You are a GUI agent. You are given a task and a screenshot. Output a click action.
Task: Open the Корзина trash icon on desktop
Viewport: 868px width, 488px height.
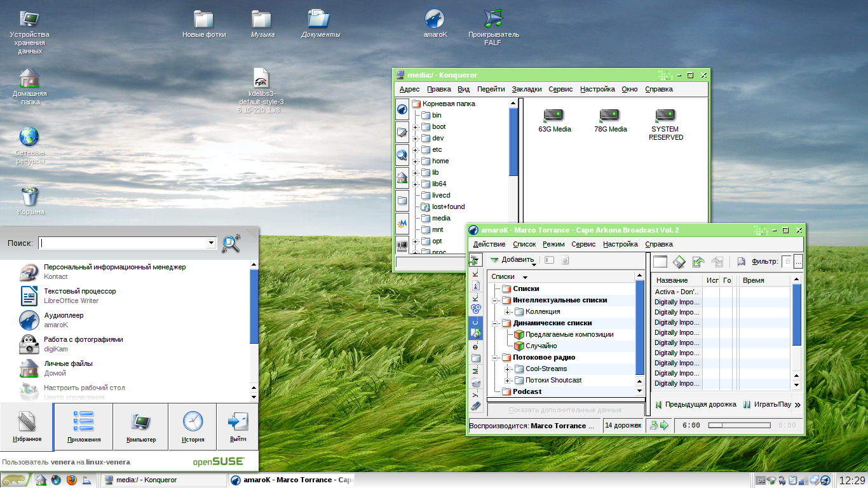coord(31,201)
